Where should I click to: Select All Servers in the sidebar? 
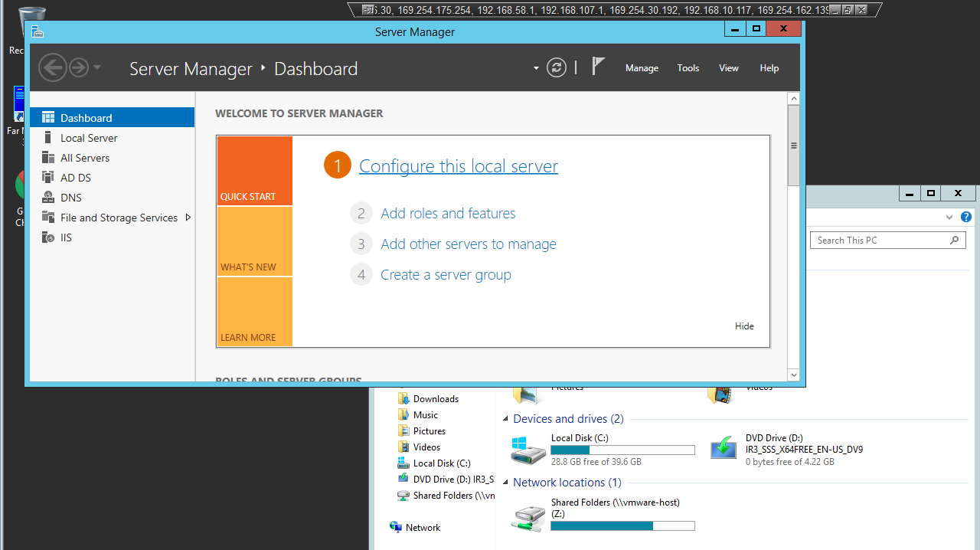coord(113,158)
